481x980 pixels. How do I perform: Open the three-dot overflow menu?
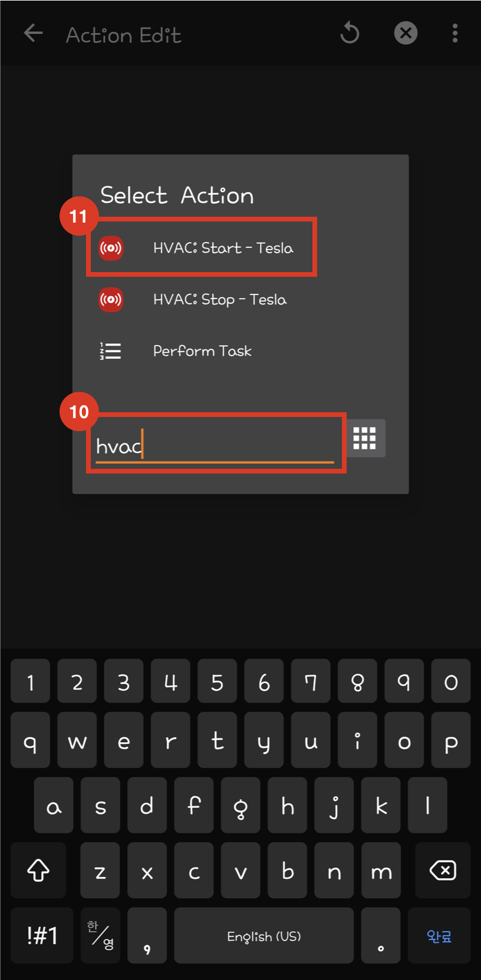[x=455, y=33]
